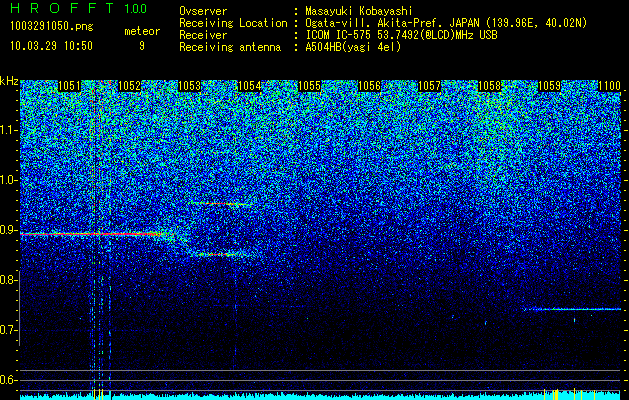629x400 pixels.
Task: Click the 1057 time marker
Action: pos(429,86)
